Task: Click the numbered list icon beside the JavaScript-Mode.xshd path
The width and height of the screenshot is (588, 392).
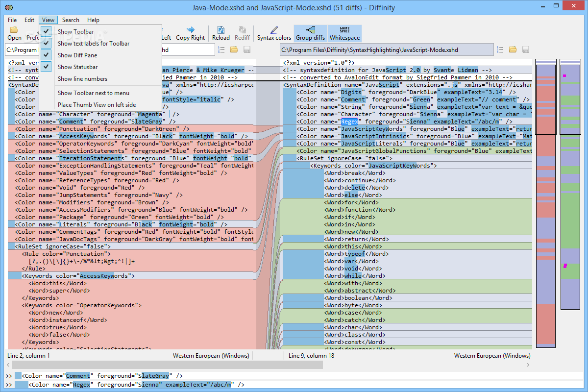Action: [500, 49]
